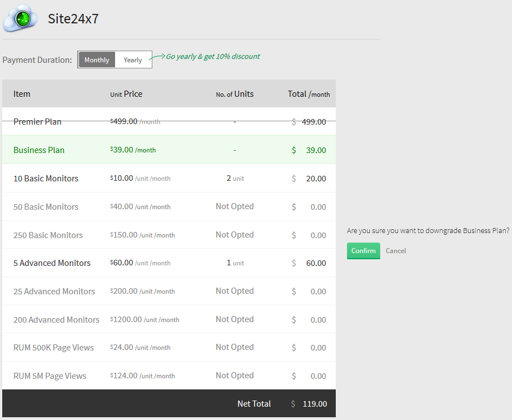Screen dimensions: 512x420
Task: Click Not Opted for RUM 500K Page Views
Action: 235,347
